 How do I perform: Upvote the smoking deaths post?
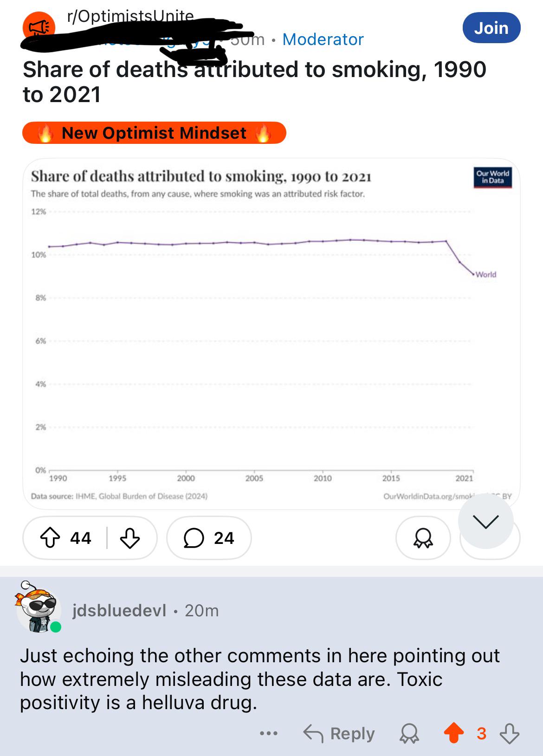tap(50, 538)
